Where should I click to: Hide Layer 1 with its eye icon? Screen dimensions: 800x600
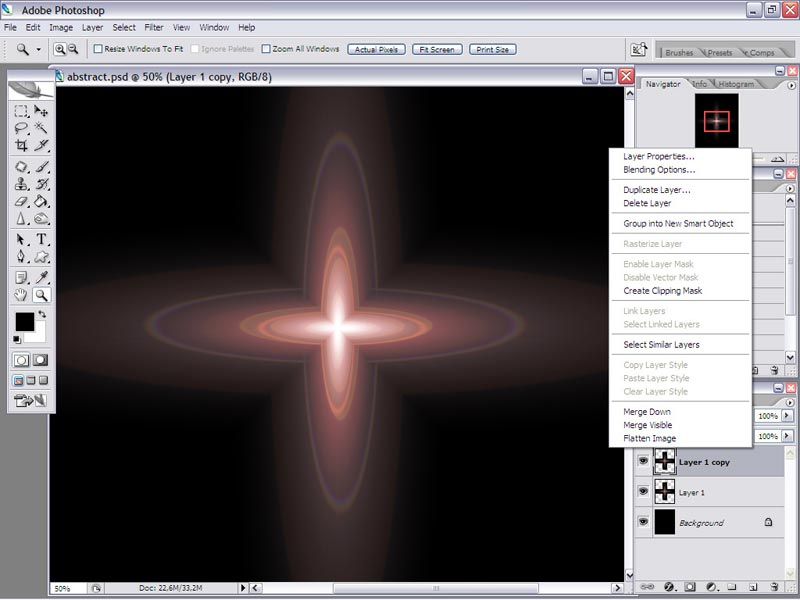click(643, 491)
